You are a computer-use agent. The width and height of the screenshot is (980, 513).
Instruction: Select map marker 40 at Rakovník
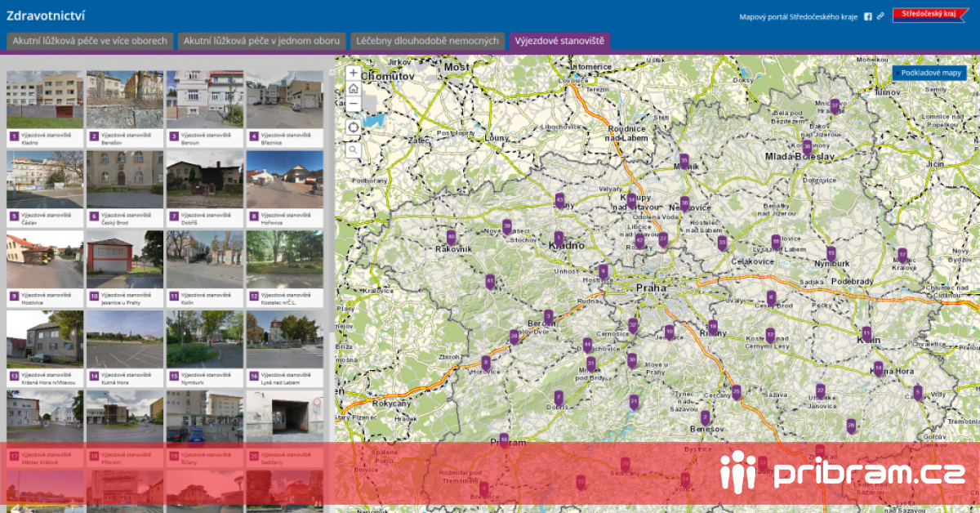pos(452,237)
